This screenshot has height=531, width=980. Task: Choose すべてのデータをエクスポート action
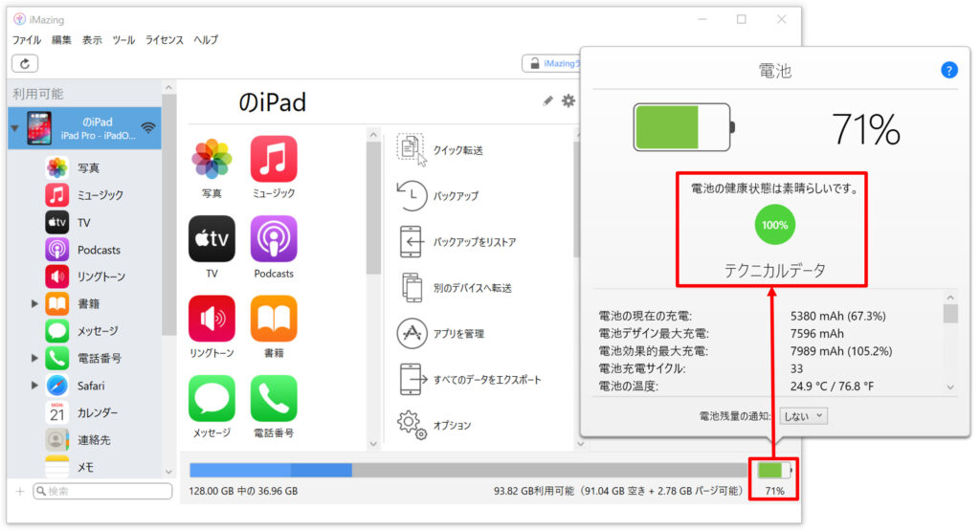tap(470, 379)
